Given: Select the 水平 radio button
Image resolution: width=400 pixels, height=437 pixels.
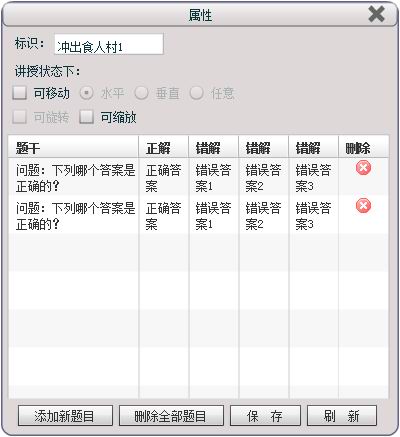Looking at the screenshot, I should tap(87, 93).
